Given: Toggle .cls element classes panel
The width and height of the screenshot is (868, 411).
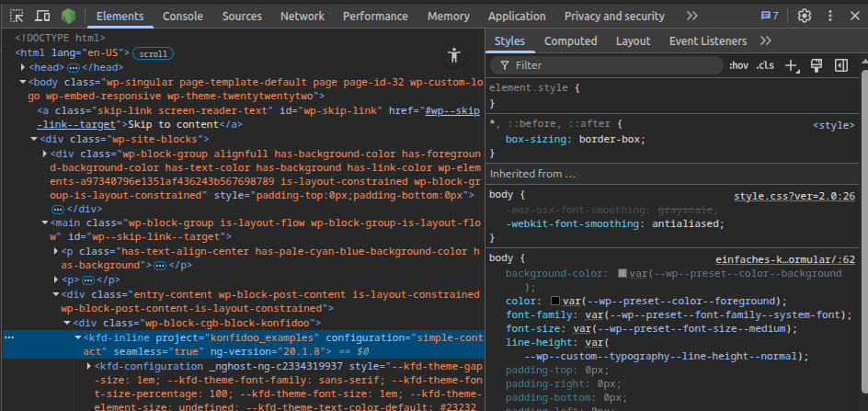Looking at the screenshot, I should pyautogui.click(x=765, y=65).
